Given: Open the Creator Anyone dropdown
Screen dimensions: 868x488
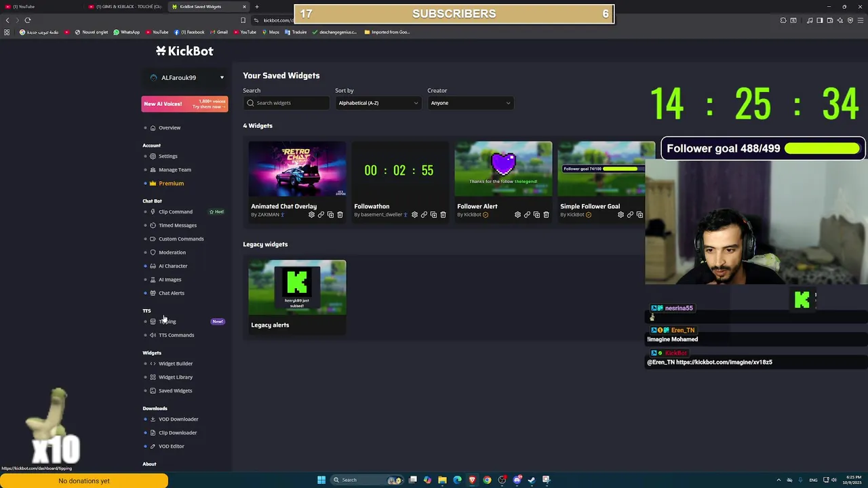Looking at the screenshot, I should [x=470, y=103].
